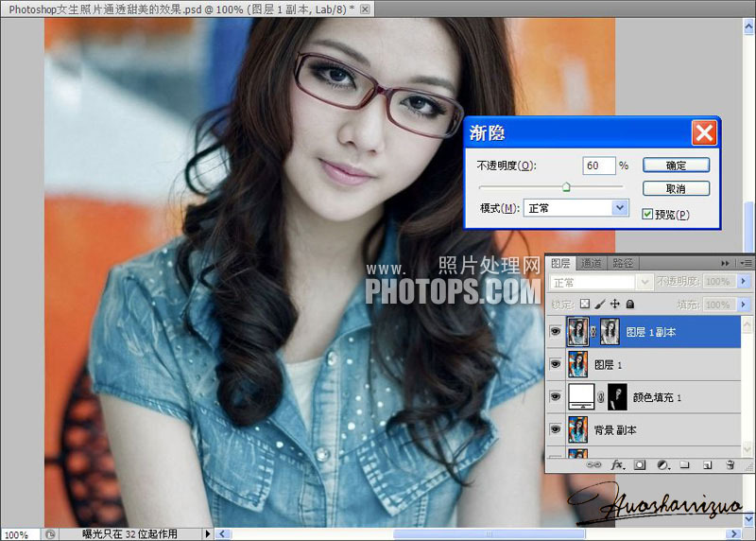Click the canvas vertical scroll down arrow
Image resolution: width=756 pixels, height=541 pixels.
click(x=748, y=519)
